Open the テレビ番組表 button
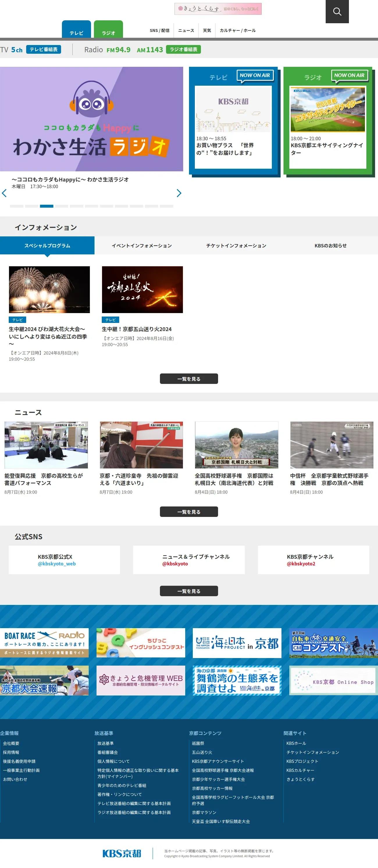 click(x=44, y=50)
